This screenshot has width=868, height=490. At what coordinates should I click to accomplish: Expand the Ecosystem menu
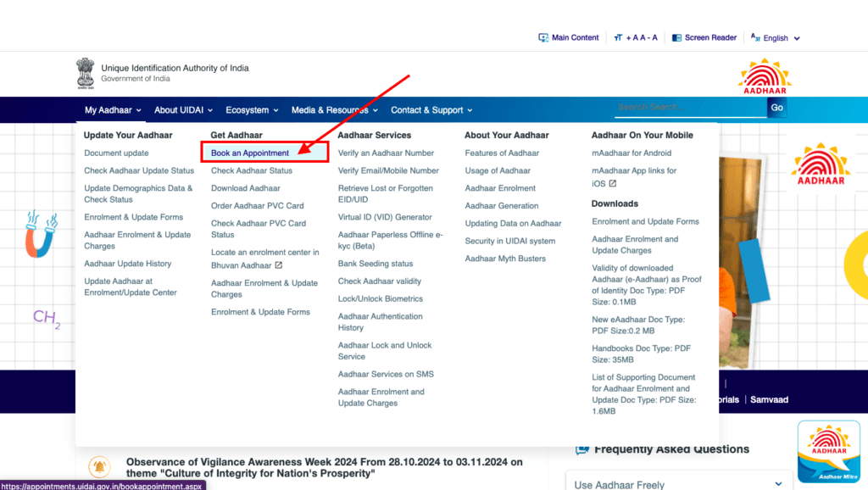point(252,110)
